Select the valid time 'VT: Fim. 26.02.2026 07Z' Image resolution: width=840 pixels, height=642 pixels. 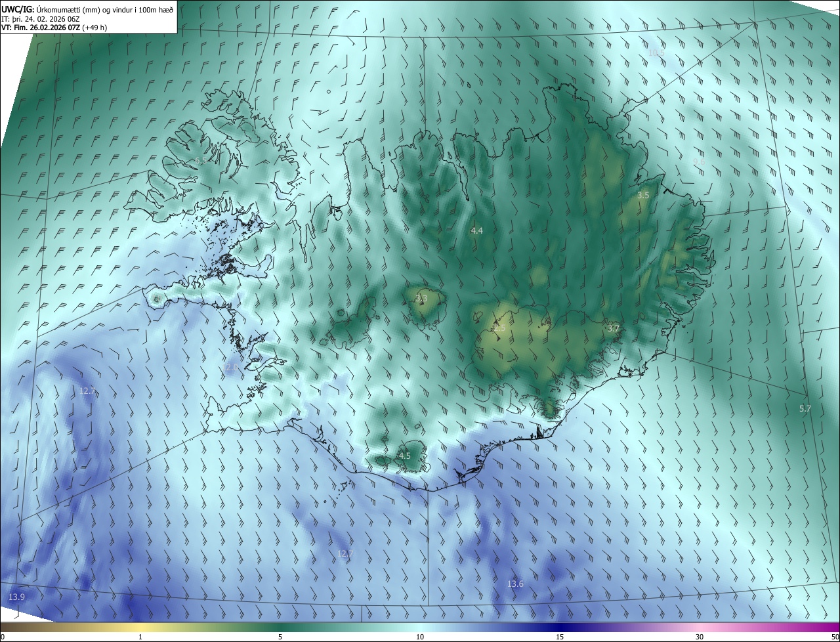pyautogui.click(x=41, y=27)
